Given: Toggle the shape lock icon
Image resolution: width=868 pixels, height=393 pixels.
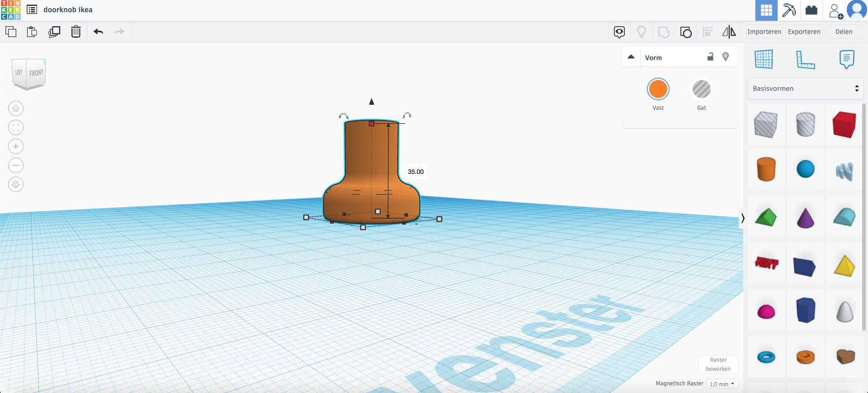Looking at the screenshot, I should [710, 56].
